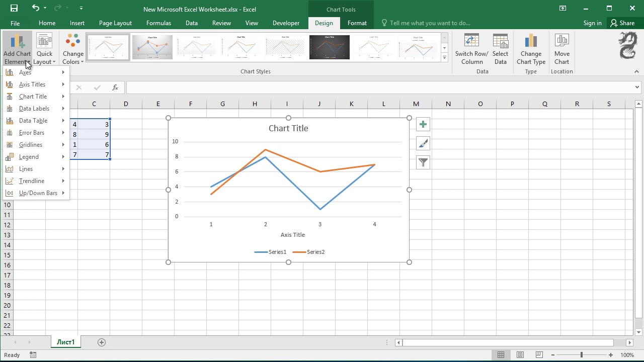Open the Change Colors dropdown
Image resolution: width=644 pixels, height=362 pixels.
73,49
